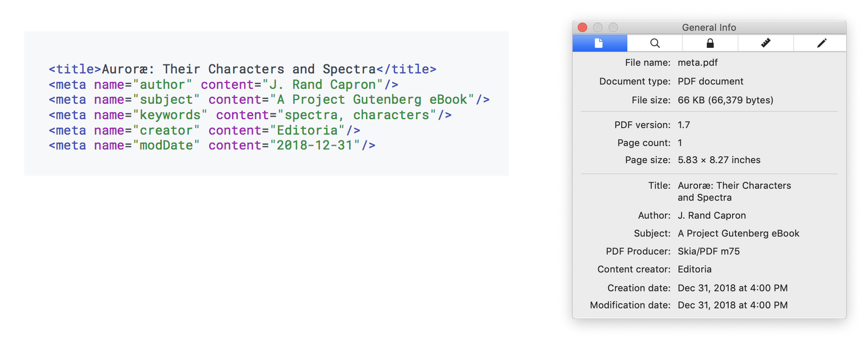Click the modDate value 2018-12-31 in code
This screenshot has height=356, width=868.
(x=315, y=145)
